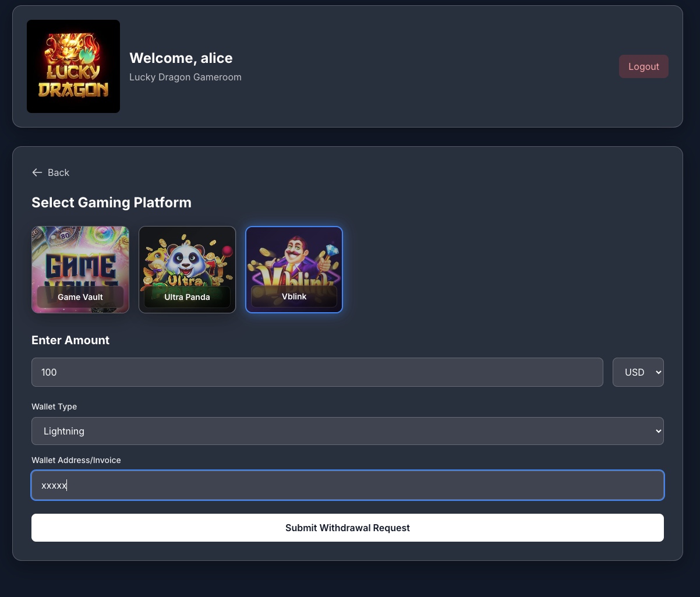
Task: Click the Lucky Dragon logo image
Action: click(73, 66)
